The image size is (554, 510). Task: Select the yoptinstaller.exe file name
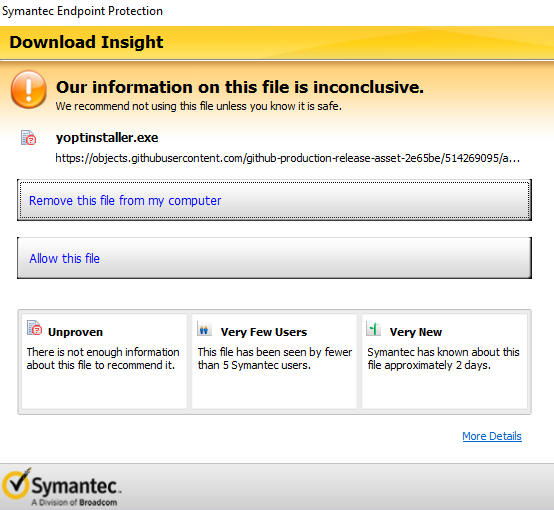107,137
